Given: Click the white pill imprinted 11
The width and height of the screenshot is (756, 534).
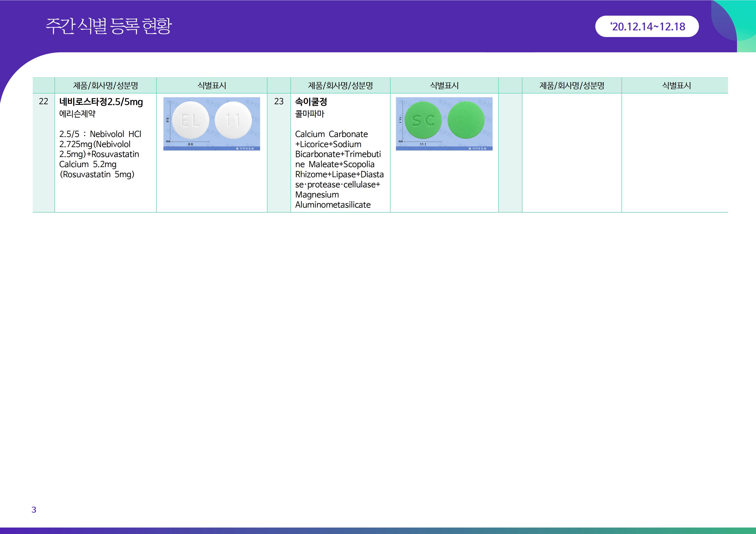Looking at the screenshot, I should (233, 120).
